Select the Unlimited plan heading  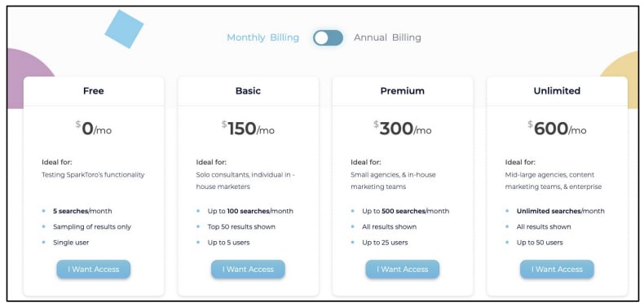tap(557, 90)
